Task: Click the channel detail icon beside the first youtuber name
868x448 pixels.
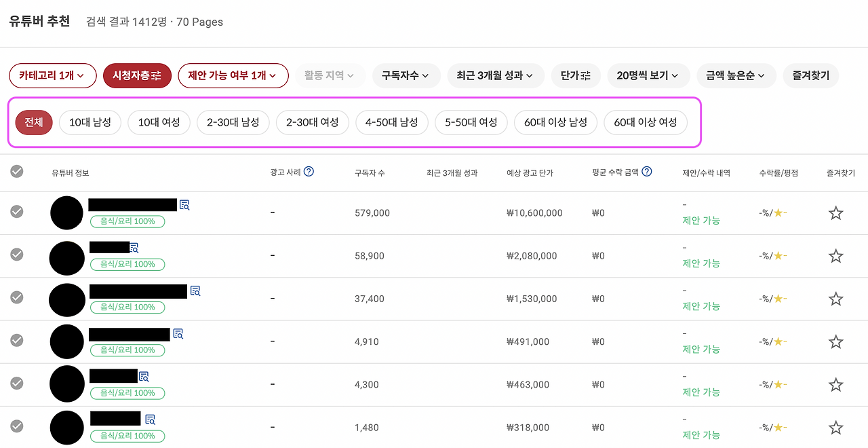Action: (184, 204)
